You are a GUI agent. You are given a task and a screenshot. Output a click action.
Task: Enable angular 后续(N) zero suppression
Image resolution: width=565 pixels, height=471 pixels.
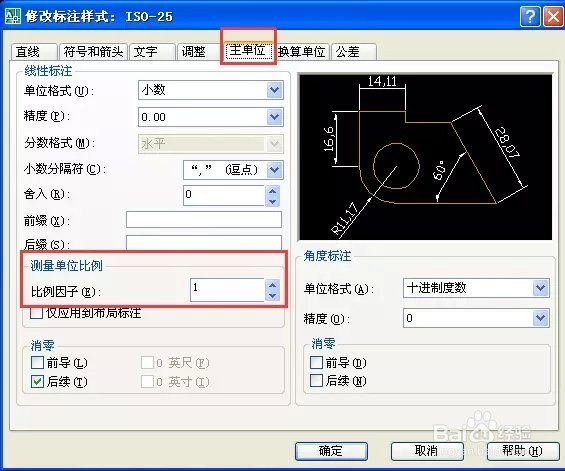pos(316,381)
